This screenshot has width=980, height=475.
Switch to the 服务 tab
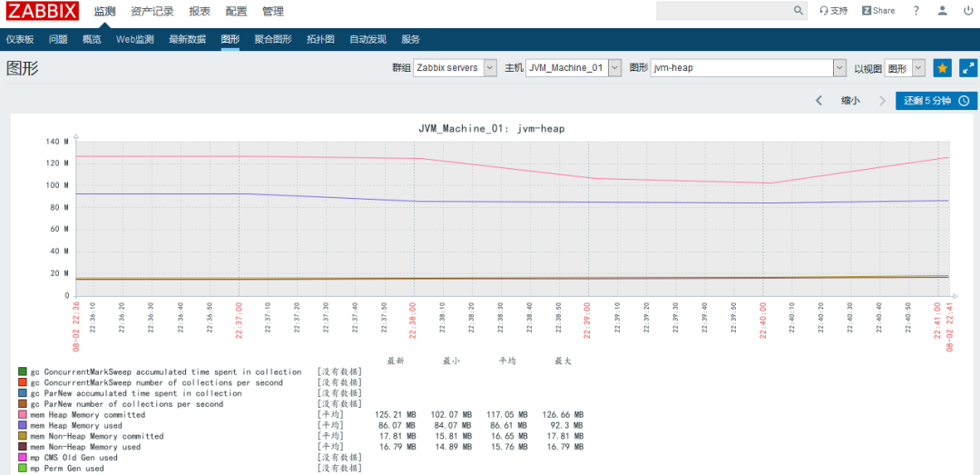(411, 39)
